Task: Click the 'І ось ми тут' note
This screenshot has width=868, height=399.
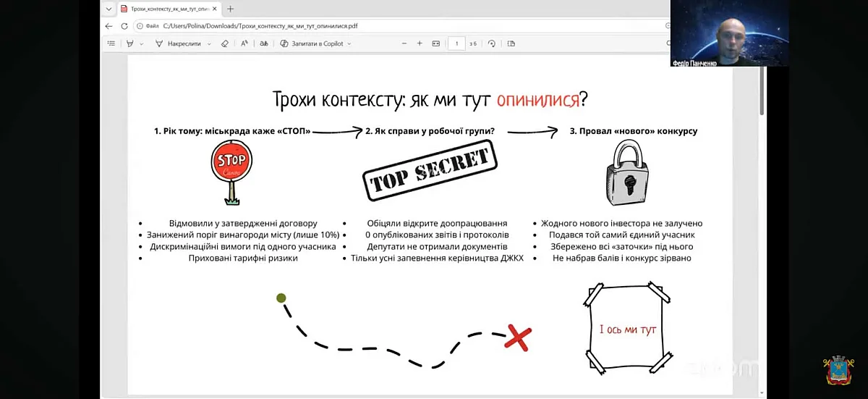Action: tap(628, 329)
